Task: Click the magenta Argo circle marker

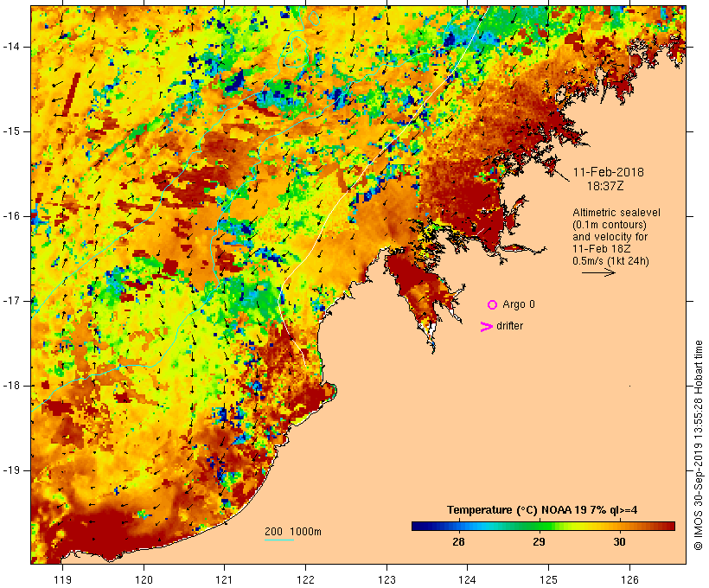Action: click(x=493, y=305)
